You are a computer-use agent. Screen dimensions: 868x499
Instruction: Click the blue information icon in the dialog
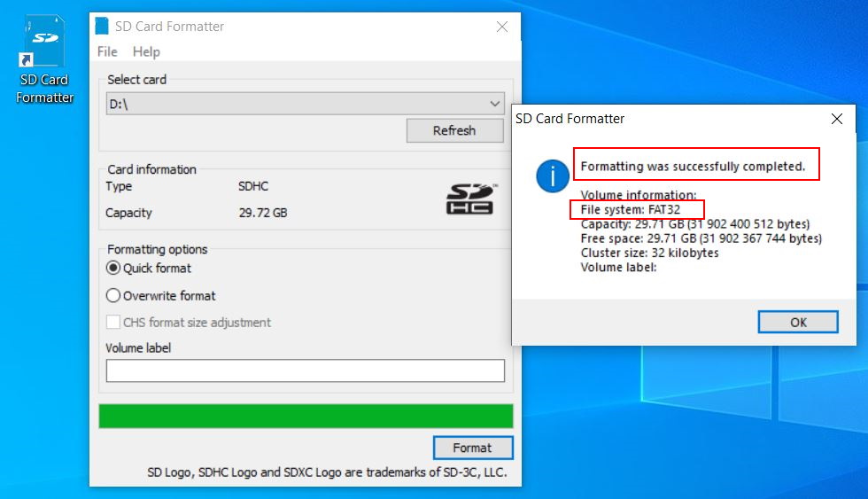point(553,176)
